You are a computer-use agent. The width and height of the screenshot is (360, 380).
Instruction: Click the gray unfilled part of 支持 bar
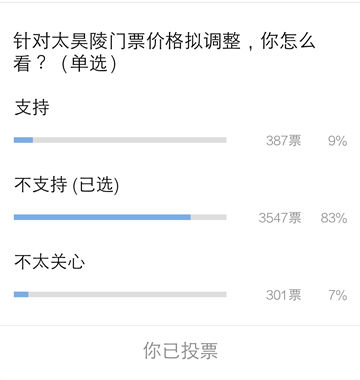(x=130, y=140)
